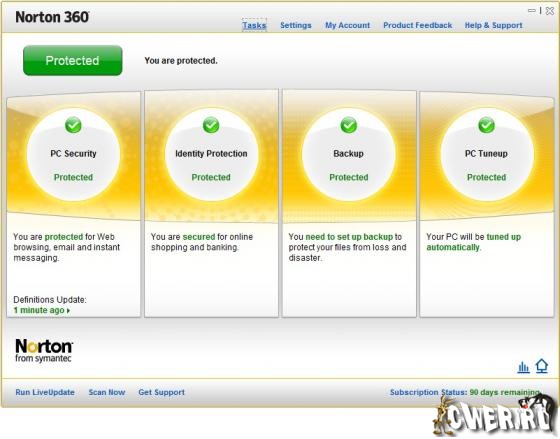Open the Identity Protection panel circle

click(x=211, y=155)
